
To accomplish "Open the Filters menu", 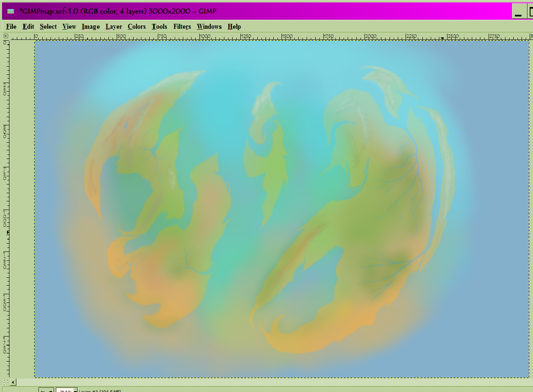I will point(182,26).
